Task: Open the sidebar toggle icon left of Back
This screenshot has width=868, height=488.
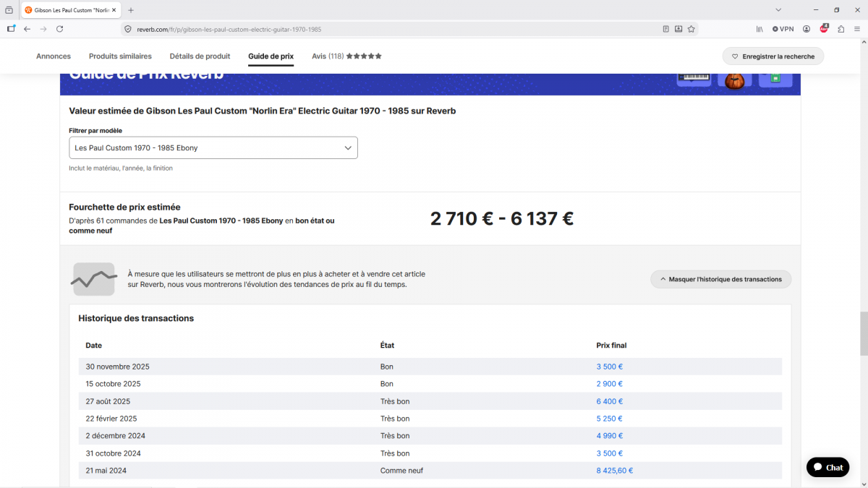Action: coord(11,29)
